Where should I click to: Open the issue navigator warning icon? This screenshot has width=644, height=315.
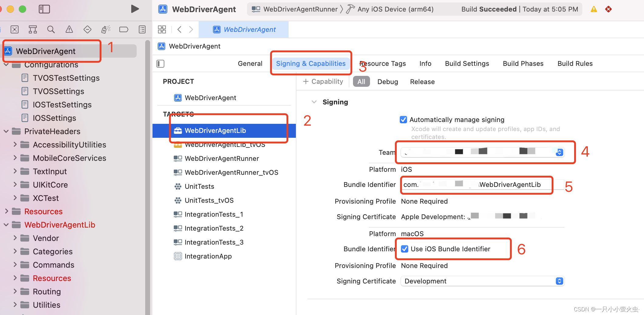69,29
